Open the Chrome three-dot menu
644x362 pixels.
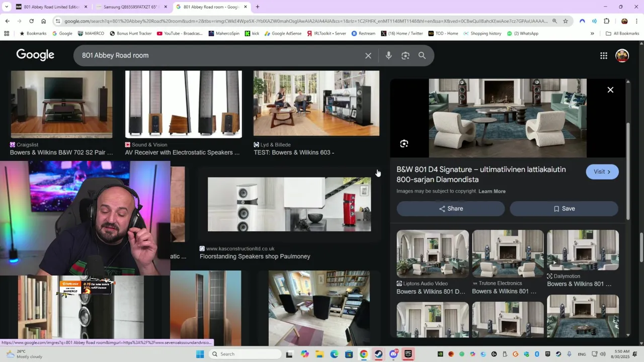pyautogui.click(x=637, y=21)
